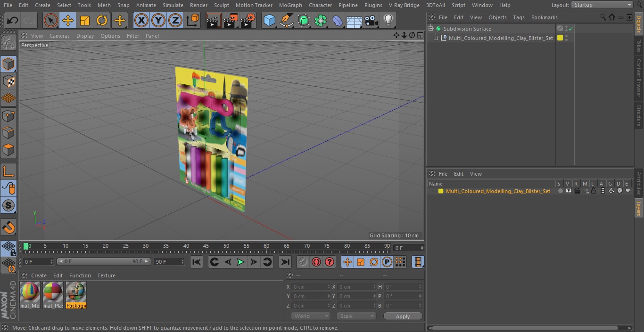Open the World coordinate dropdown
Screen dimensions: 644x332
pyautogui.click(x=311, y=316)
